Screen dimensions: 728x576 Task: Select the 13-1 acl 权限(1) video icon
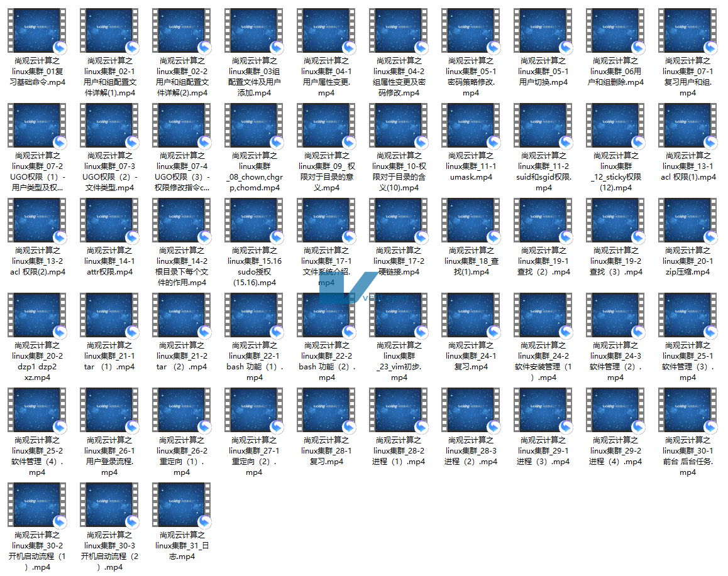[x=688, y=125]
